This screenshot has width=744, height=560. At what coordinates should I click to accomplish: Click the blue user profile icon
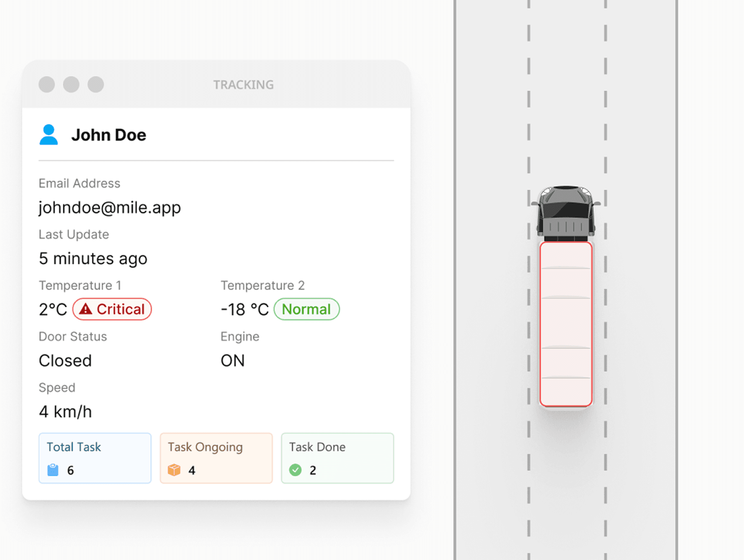[x=48, y=135]
